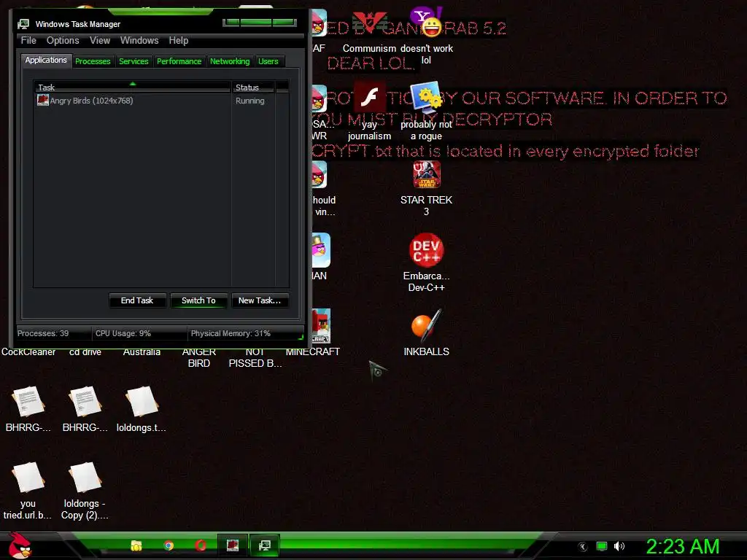Click the End Task button
This screenshot has width=747, height=560.
click(137, 300)
